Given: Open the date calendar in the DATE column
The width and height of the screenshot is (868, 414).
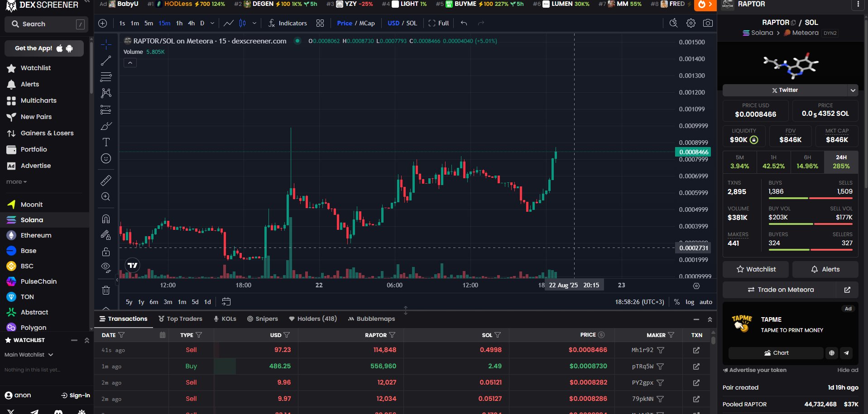Looking at the screenshot, I should (x=163, y=335).
